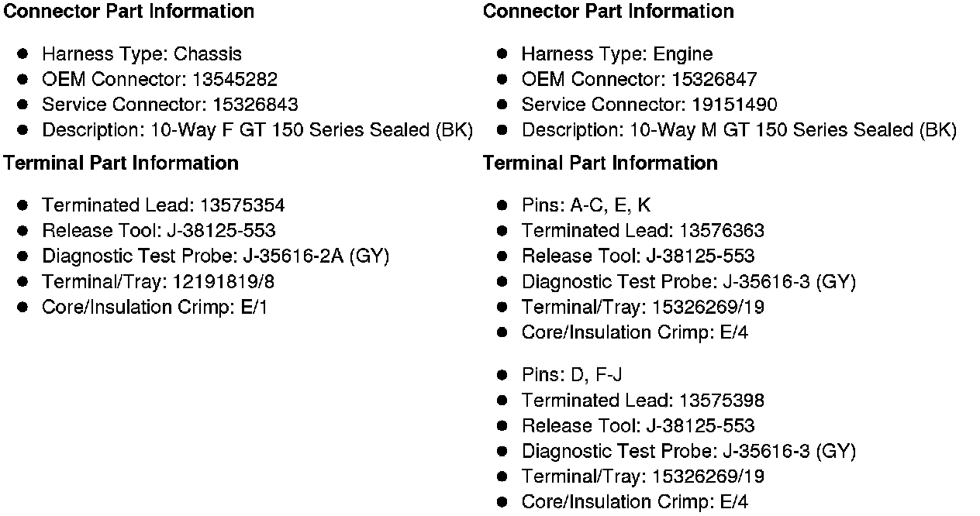Screen dimensions: 980x516
Task: Select the 10-Way M GT 150 description
Action: coord(739,130)
